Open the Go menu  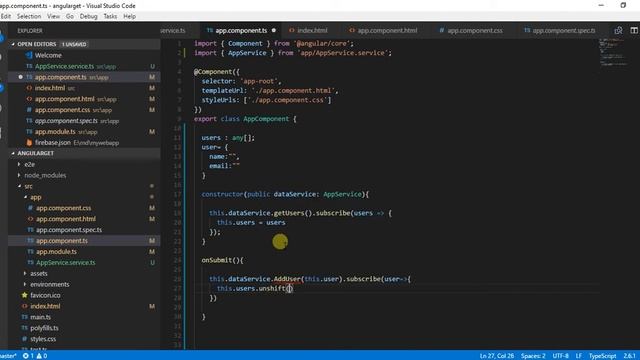[x=70, y=16]
